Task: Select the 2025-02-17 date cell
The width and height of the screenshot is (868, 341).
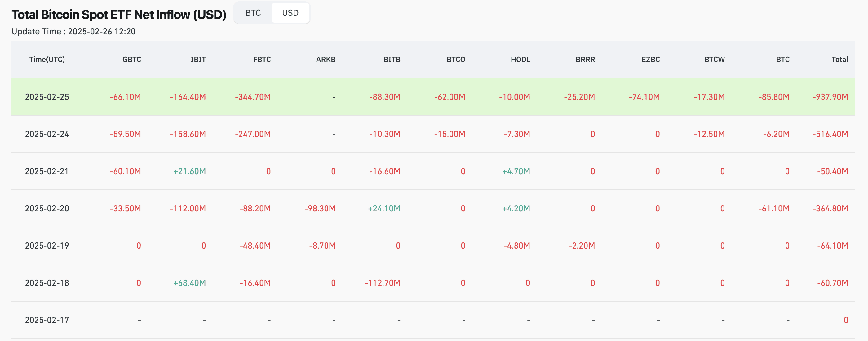Action: point(47,320)
